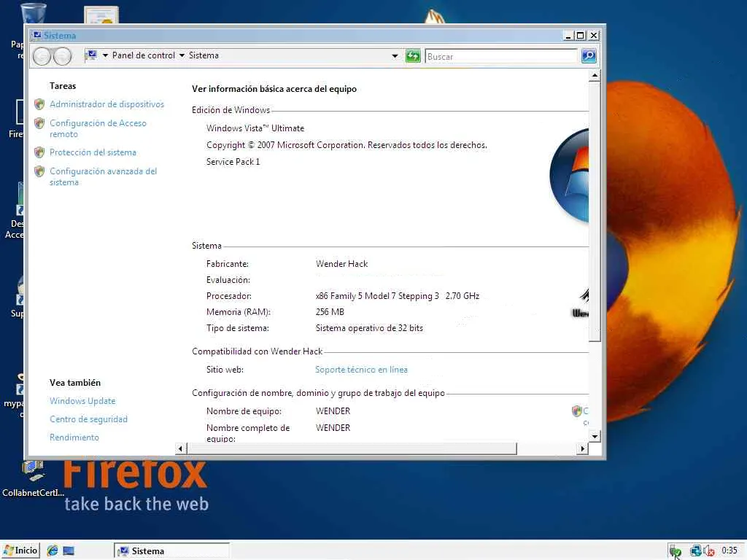Open Internet Explorer from quick launch
Image resolution: width=747 pixels, height=560 pixels.
(x=53, y=551)
